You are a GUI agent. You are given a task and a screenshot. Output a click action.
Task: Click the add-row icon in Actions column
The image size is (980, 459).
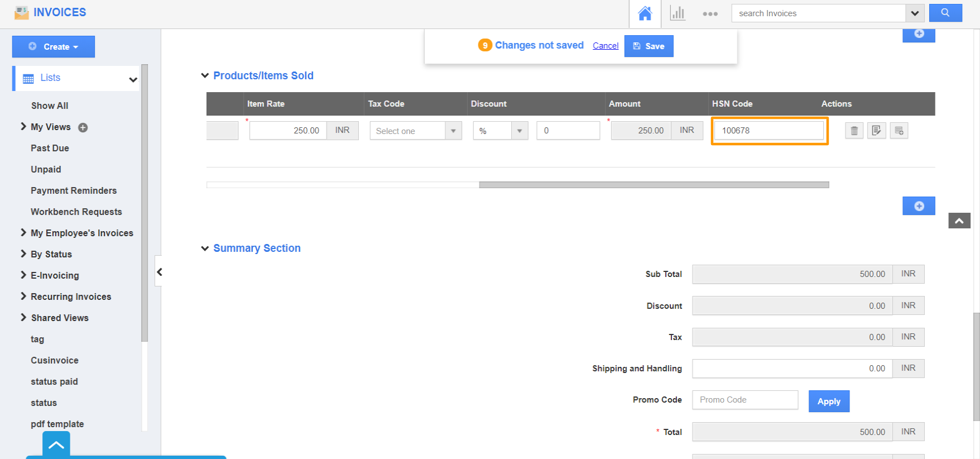click(x=899, y=131)
